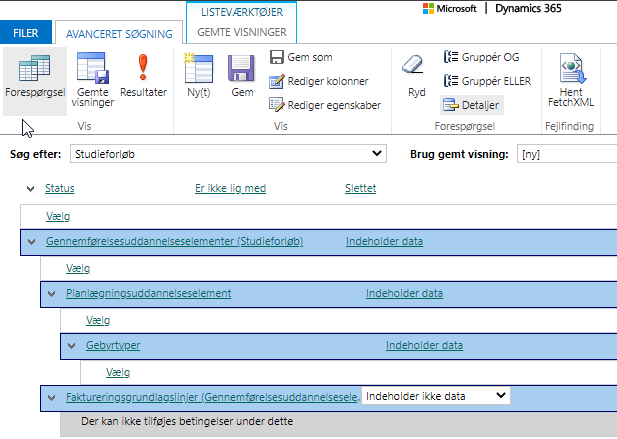Image resolution: width=617 pixels, height=439 pixels.
Task: Open the Indeholder ikke data dropdown
Action: point(434,397)
